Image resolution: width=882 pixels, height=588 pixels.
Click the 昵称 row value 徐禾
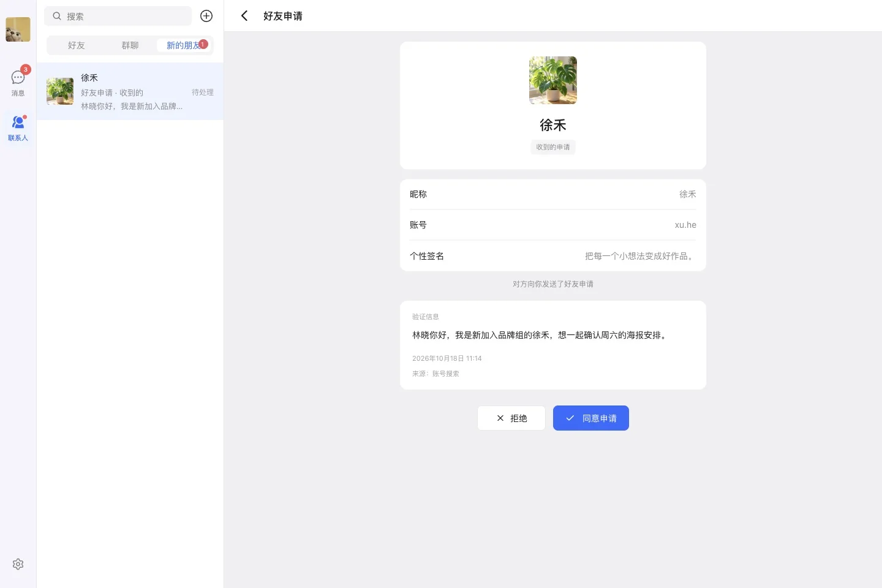tap(688, 194)
